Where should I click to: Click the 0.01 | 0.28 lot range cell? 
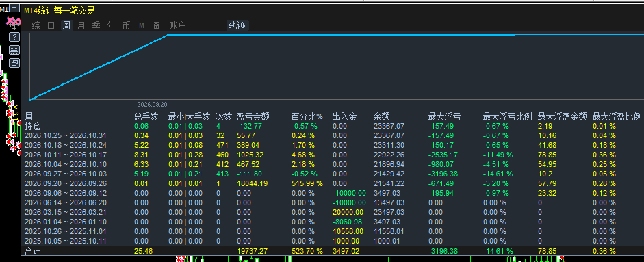(x=185, y=155)
